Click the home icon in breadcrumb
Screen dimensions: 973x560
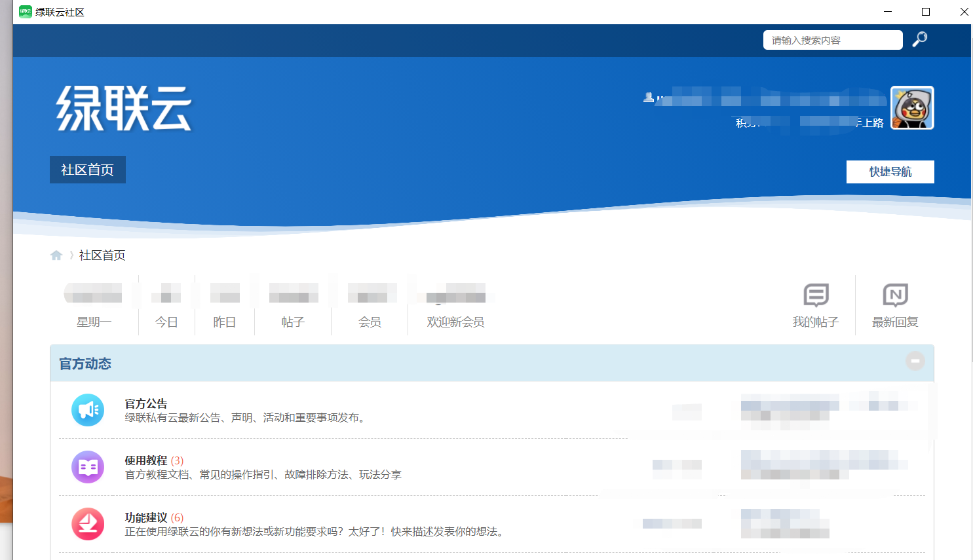click(56, 255)
